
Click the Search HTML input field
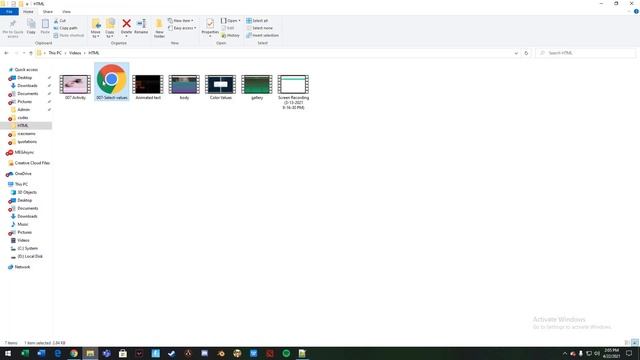click(x=586, y=53)
